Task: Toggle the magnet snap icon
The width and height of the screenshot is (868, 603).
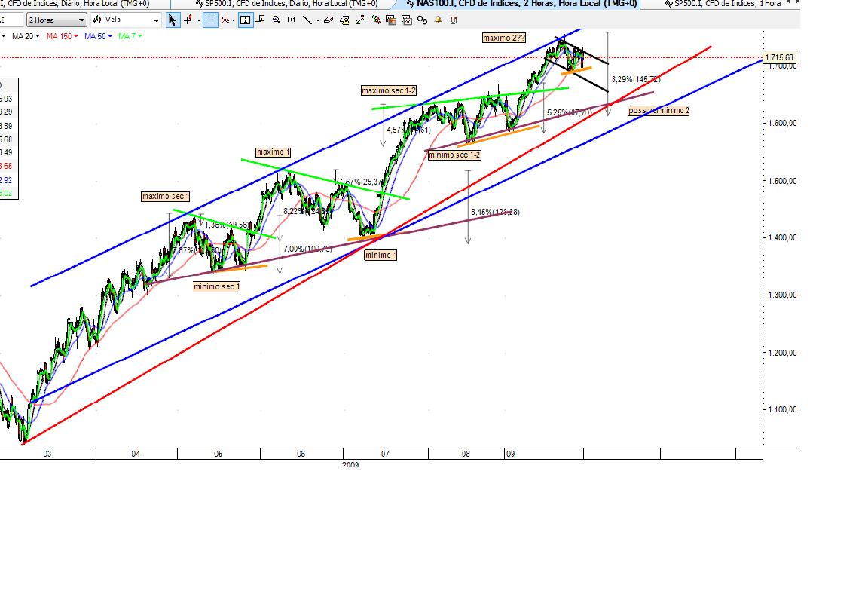Action: (454, 20)
